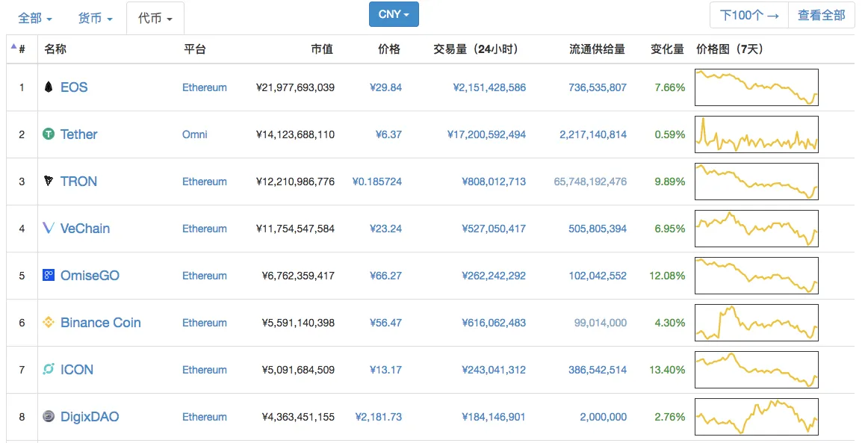Screen dimensions: 868x443
Task: Click EOS price ¥29.84
Action: (x=386, y=87)
